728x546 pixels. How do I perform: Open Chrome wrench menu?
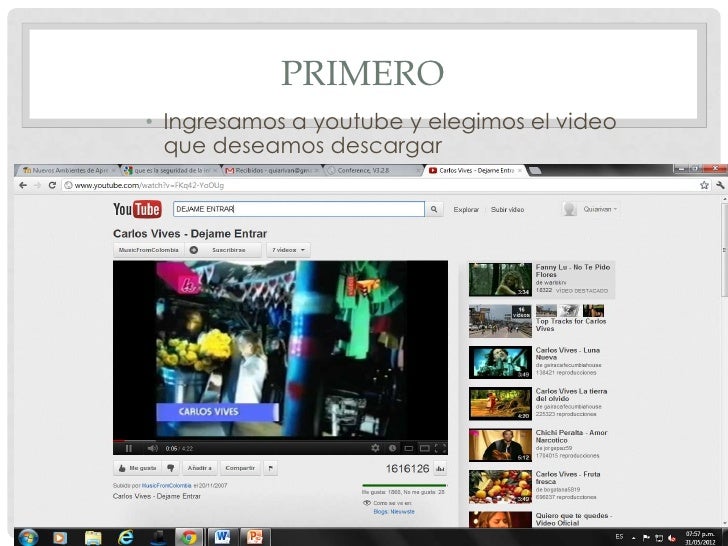(x=720, y=185)
